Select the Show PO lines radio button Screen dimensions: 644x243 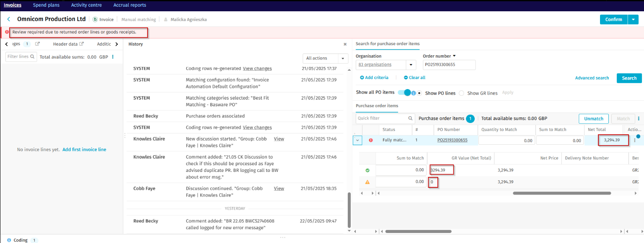tap(419, 93)
